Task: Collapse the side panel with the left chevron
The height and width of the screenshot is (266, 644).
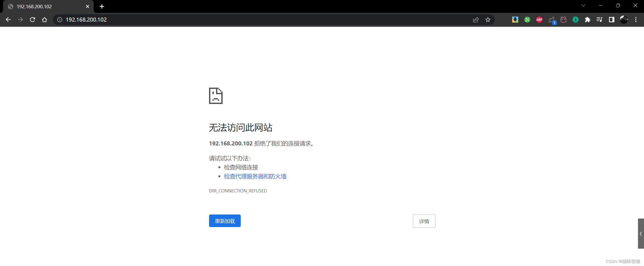Action: [x=641, y=234]
